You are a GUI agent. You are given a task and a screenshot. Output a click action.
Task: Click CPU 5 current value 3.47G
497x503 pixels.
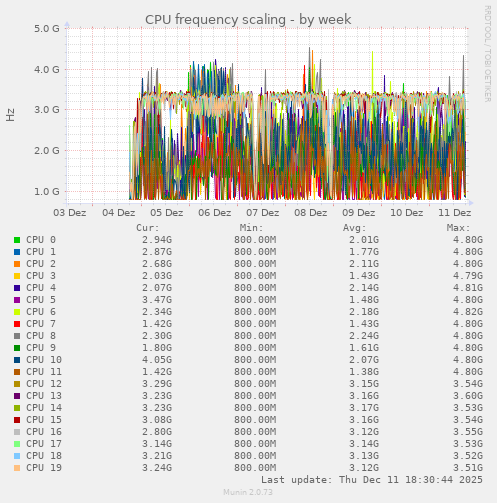point(157,300)
